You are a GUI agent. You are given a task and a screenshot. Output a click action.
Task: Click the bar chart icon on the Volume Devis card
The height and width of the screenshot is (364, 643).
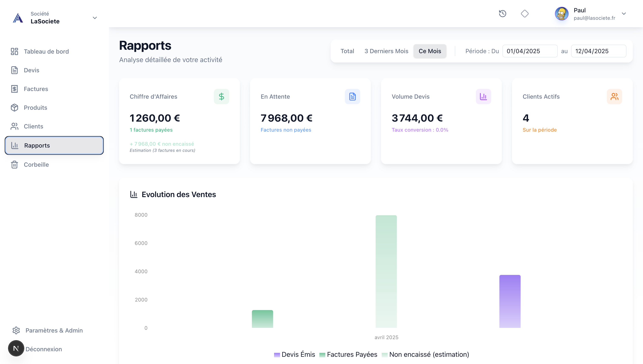pyautogui.click(x=483, y=96)
